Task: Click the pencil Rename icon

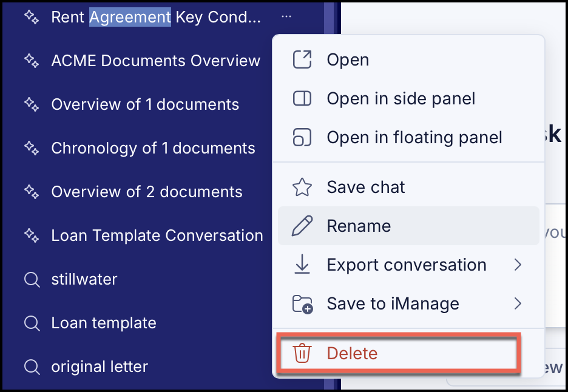Action: click(x=302, y=226)
